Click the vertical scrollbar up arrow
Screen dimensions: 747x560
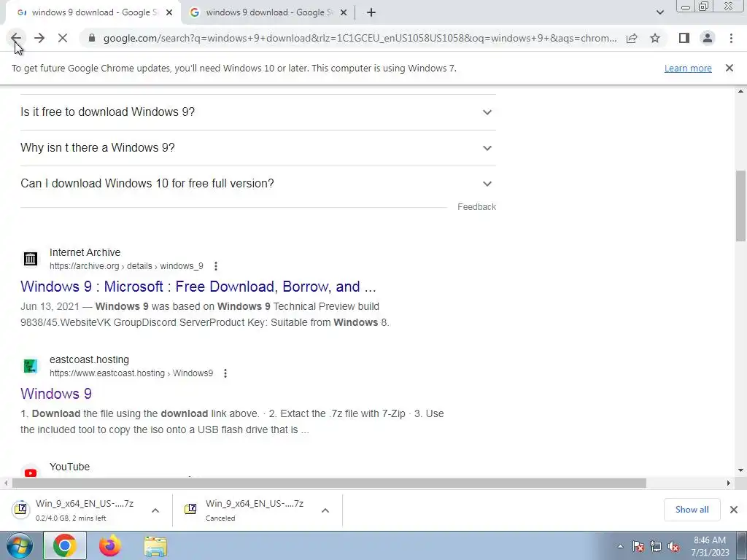click(741, 91)
